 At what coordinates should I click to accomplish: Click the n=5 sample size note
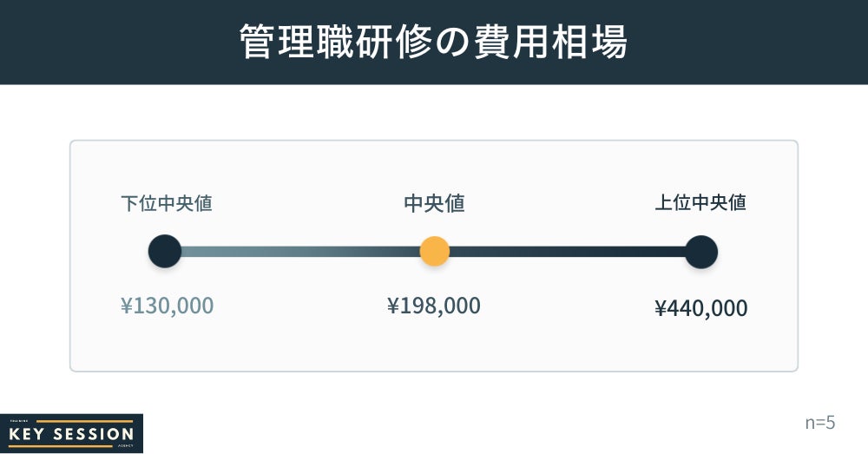[819, 423]
